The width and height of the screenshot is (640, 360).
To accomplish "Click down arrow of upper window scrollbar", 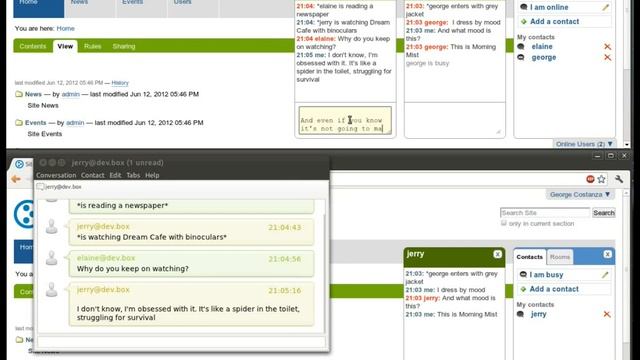I will click(627, 144).
